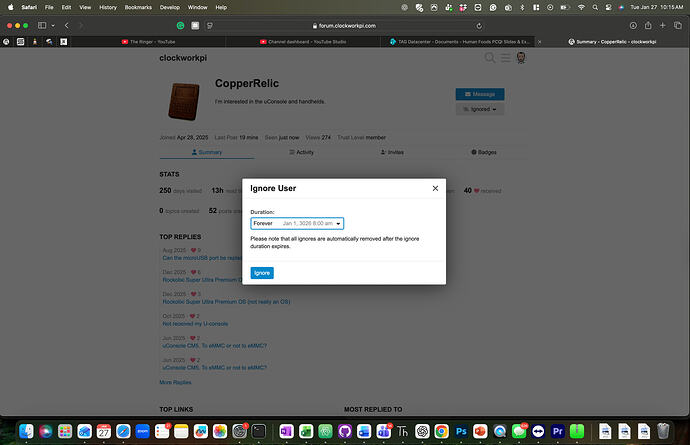Open a new tab with plus icon

point(662,26)
